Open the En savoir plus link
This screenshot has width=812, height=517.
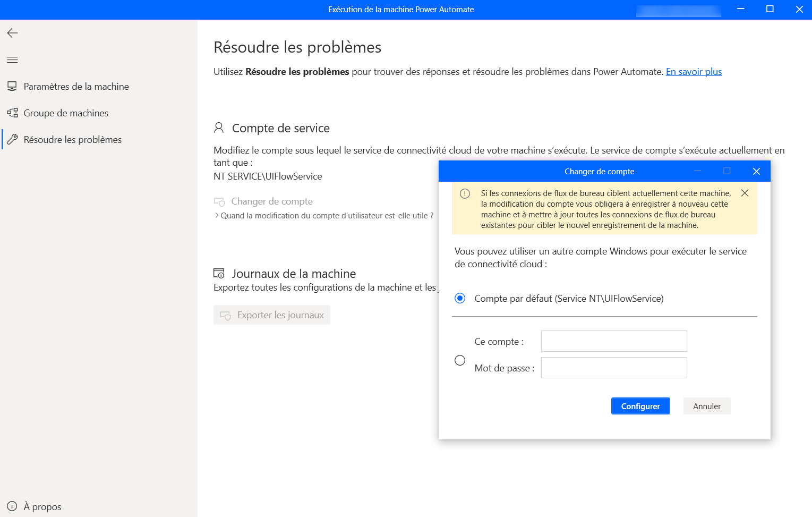694,72
